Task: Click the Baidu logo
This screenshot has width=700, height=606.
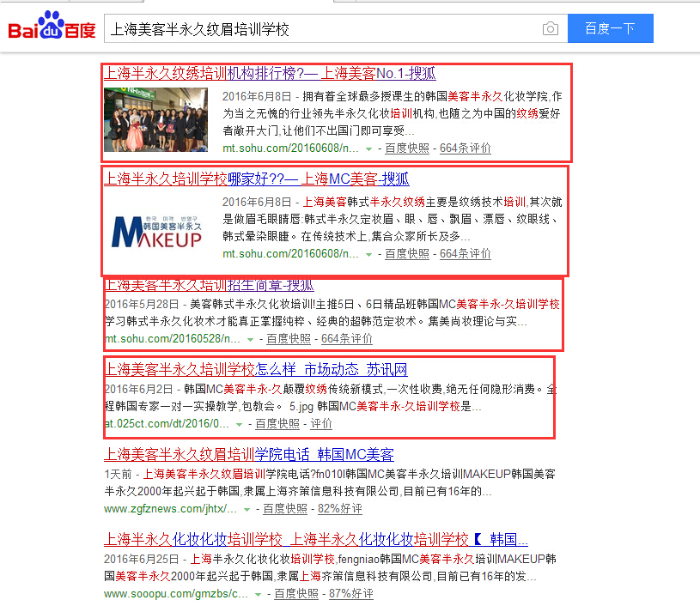Action: (52, 27)
